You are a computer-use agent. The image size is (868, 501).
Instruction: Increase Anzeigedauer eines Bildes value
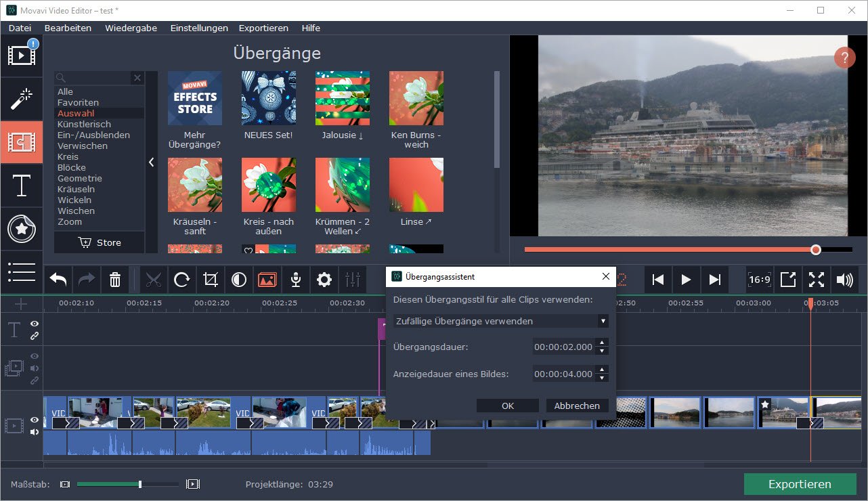(x=603, y=370)
